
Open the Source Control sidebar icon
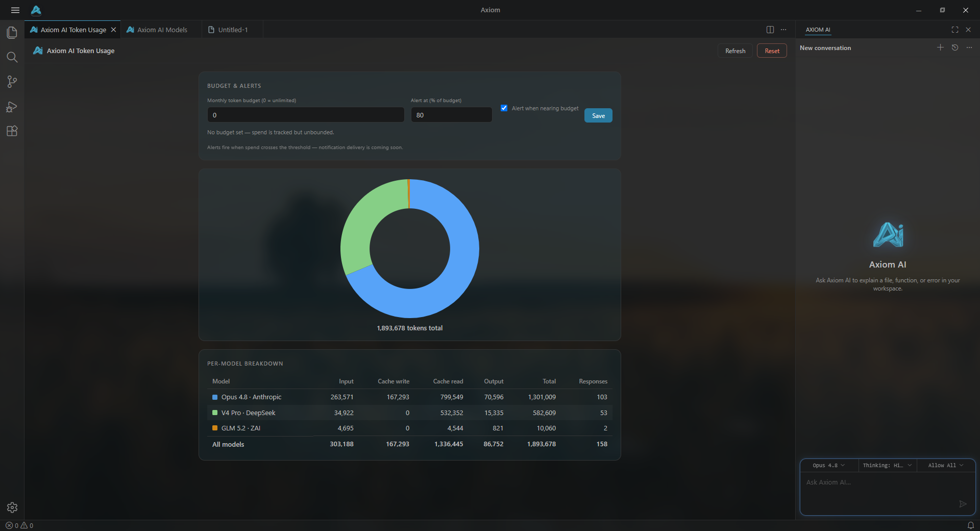[12, 82]
